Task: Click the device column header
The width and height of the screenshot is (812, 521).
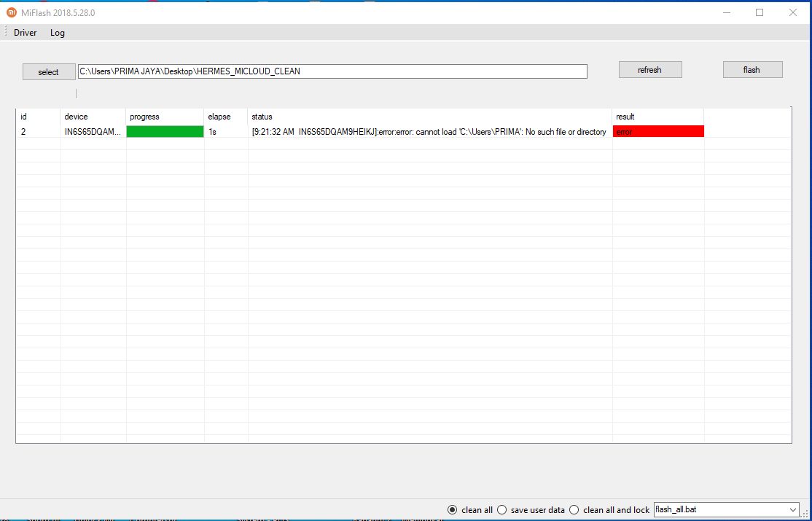Action: (93, 117)
